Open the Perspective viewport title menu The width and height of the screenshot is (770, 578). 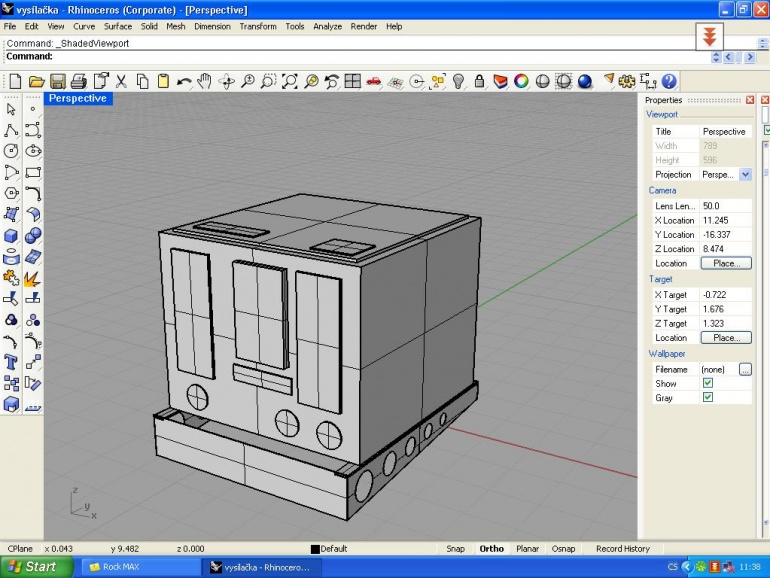78,98
